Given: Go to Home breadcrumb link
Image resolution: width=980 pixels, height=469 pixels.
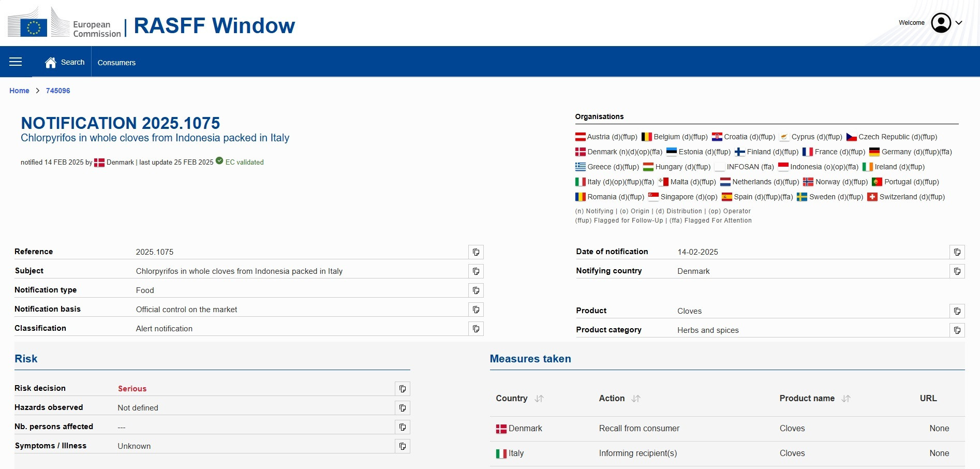Looking at the screenshot, I should [19, 91].
